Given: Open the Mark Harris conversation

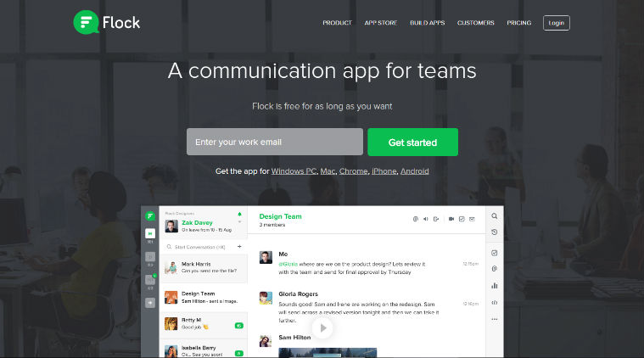Looking at the screenshot, I should point(204,268).
